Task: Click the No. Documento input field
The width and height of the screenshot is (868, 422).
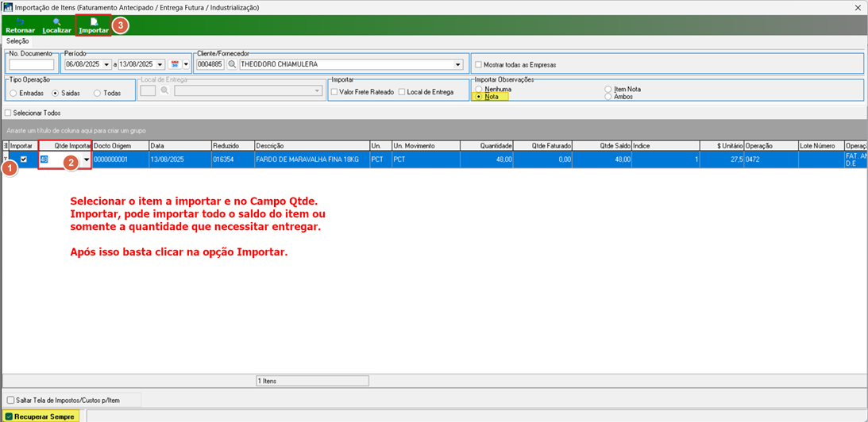Action: pos(31,64)
